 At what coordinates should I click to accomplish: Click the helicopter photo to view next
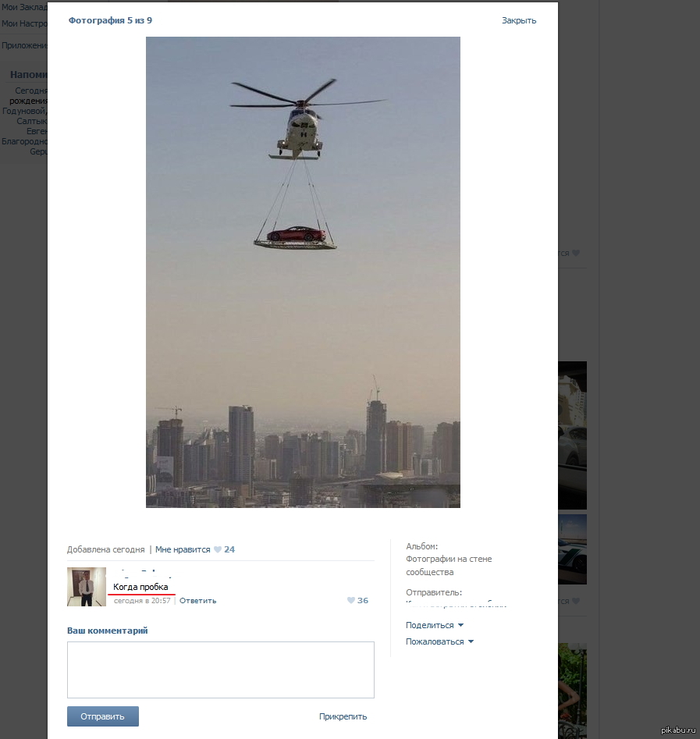pos(303,272)
